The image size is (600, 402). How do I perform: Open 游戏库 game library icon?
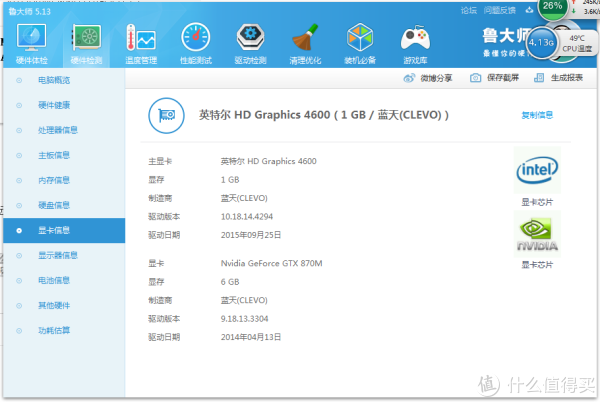pos(414,42)
